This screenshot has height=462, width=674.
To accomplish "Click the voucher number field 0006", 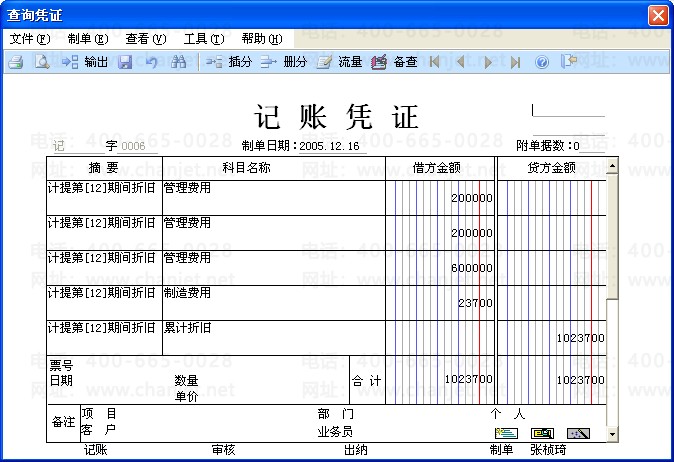I will pos(138,146).
